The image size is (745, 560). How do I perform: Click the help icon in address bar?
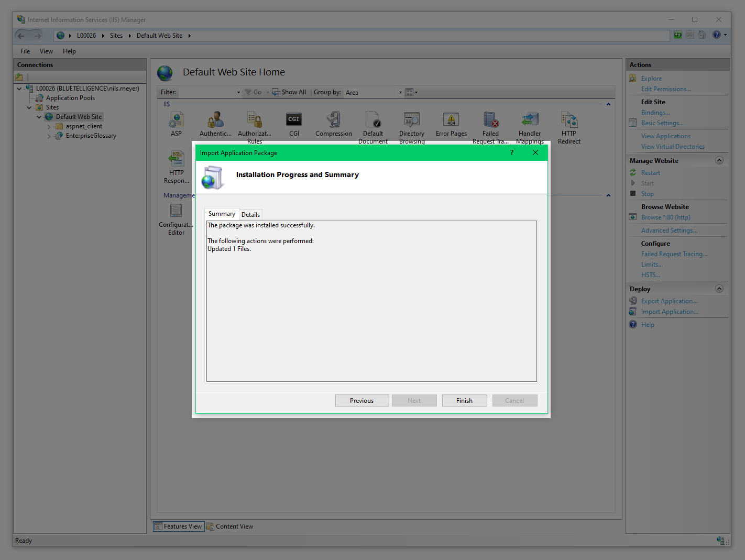coord(717,35)
